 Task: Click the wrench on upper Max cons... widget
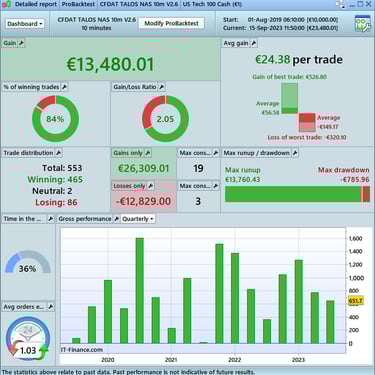215,153
